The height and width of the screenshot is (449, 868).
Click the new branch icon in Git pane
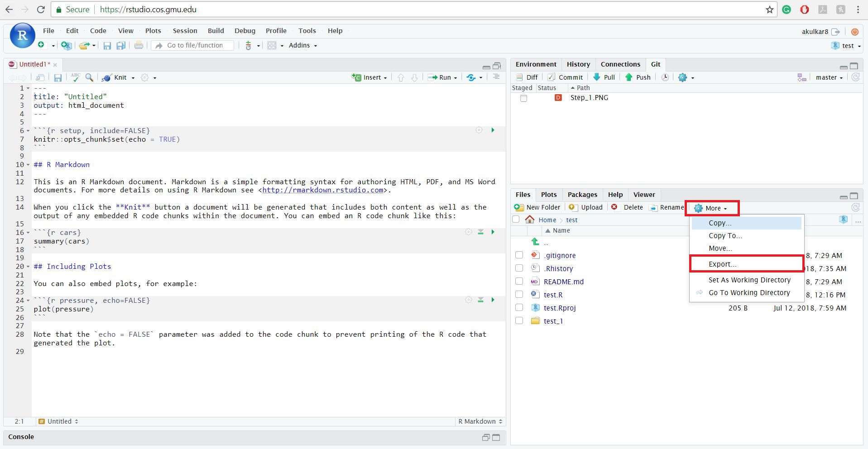(x=802, y=77)
